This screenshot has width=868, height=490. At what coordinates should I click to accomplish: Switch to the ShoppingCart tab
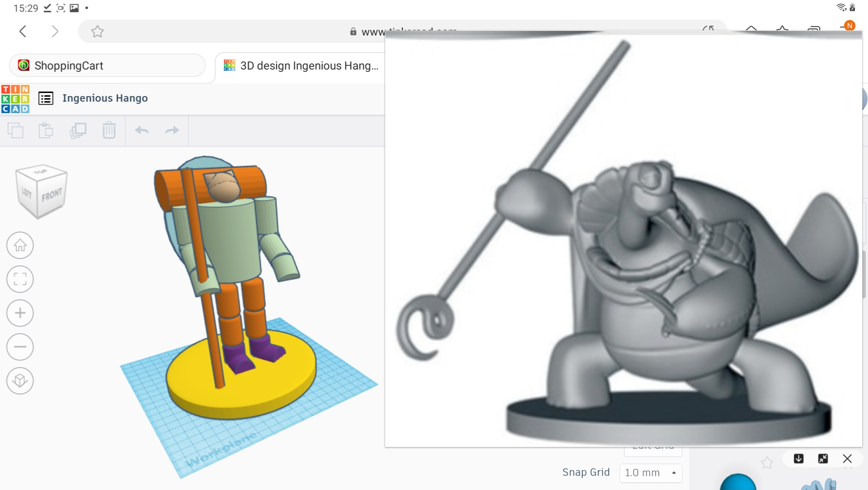(x=107, y=66)
